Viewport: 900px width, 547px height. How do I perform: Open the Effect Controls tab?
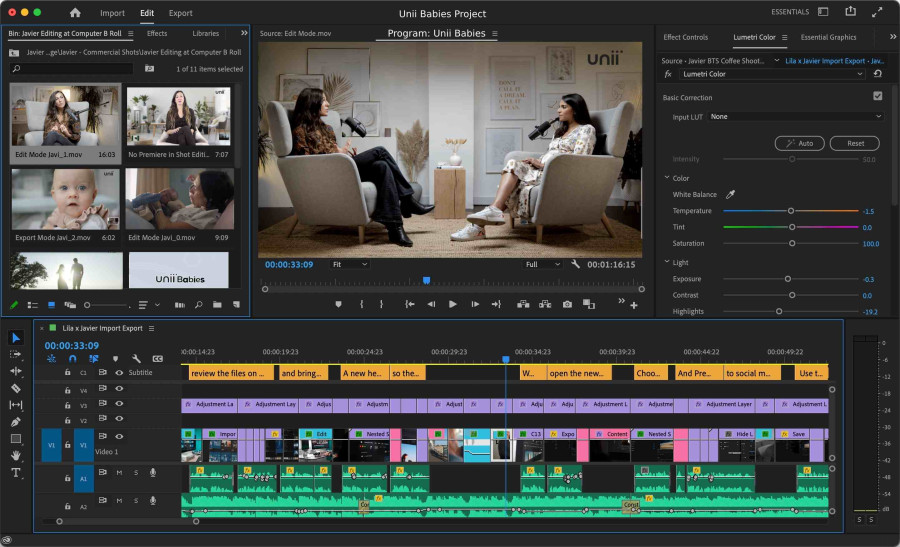pos(685,37)
